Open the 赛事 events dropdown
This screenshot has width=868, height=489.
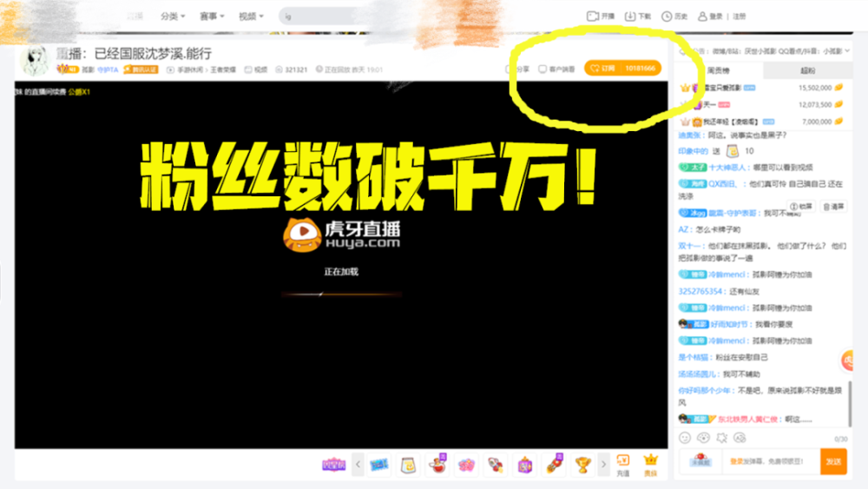coord(212,16)
